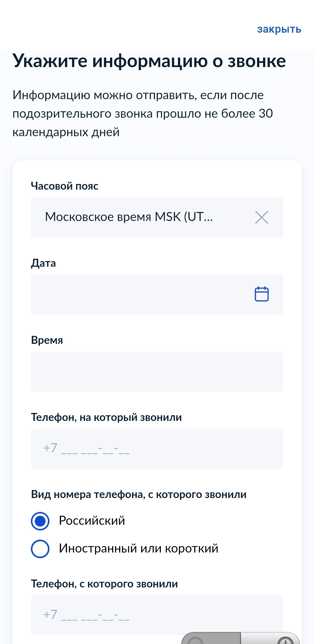Click the «Вид номера телефона» group label
This screenshot has height=644, width=314.
click(139, 494)
